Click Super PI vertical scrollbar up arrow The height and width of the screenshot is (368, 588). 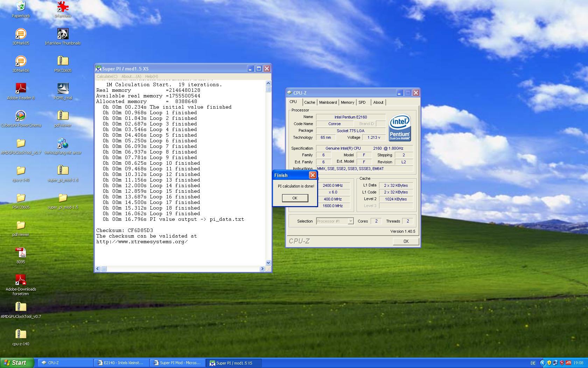pos(268,83)
